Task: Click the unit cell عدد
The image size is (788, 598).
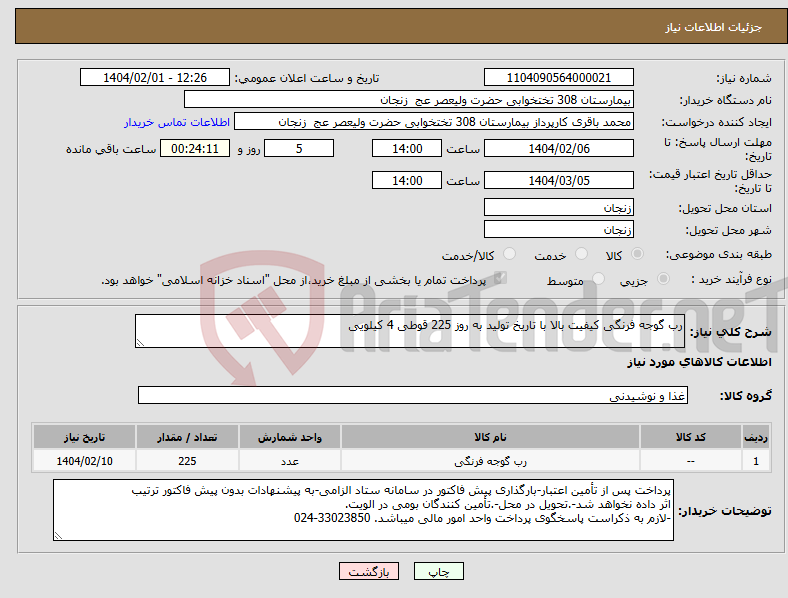Action: (290, 461)
